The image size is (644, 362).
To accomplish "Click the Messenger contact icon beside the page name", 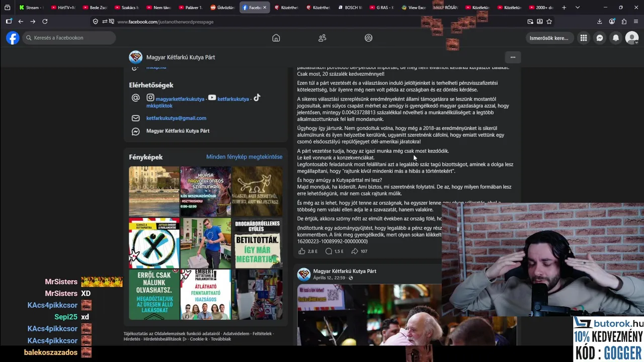I will [x=135, y=131].
